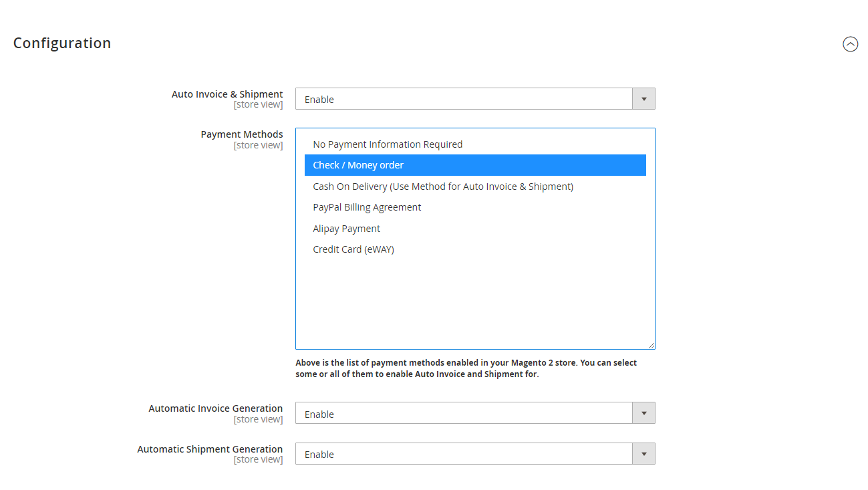Click [store view] under Auto Invoice & Shipment
The height and width of the screenshot is (490, 868).
point(259,104)
